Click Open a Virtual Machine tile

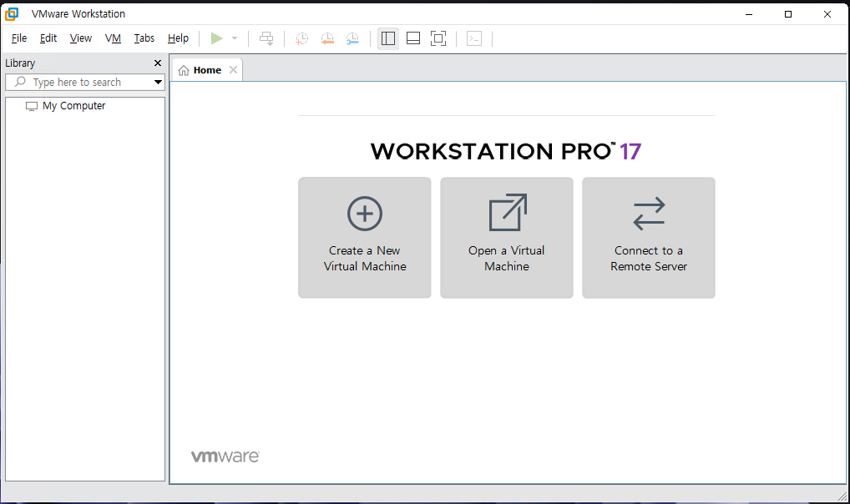(x=507, y=237)
